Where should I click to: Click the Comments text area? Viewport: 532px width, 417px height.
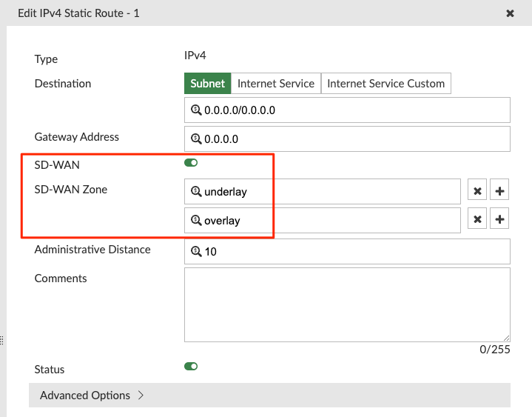(347, 304)
